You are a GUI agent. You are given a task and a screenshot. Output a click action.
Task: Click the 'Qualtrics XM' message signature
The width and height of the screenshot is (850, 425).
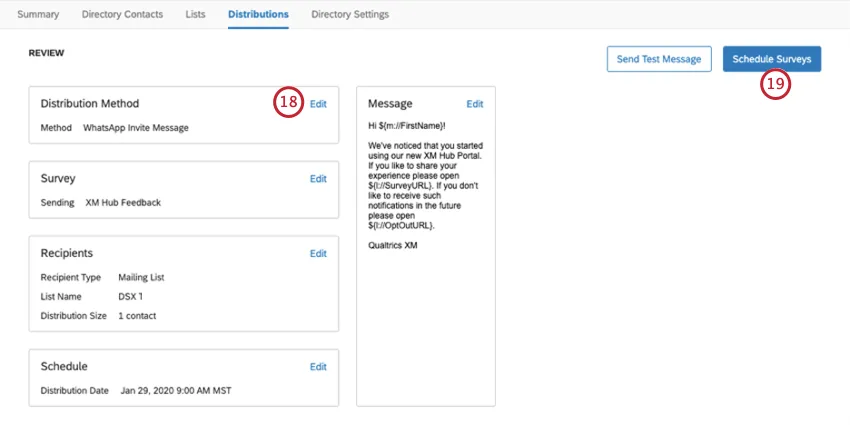coord(393,245)
